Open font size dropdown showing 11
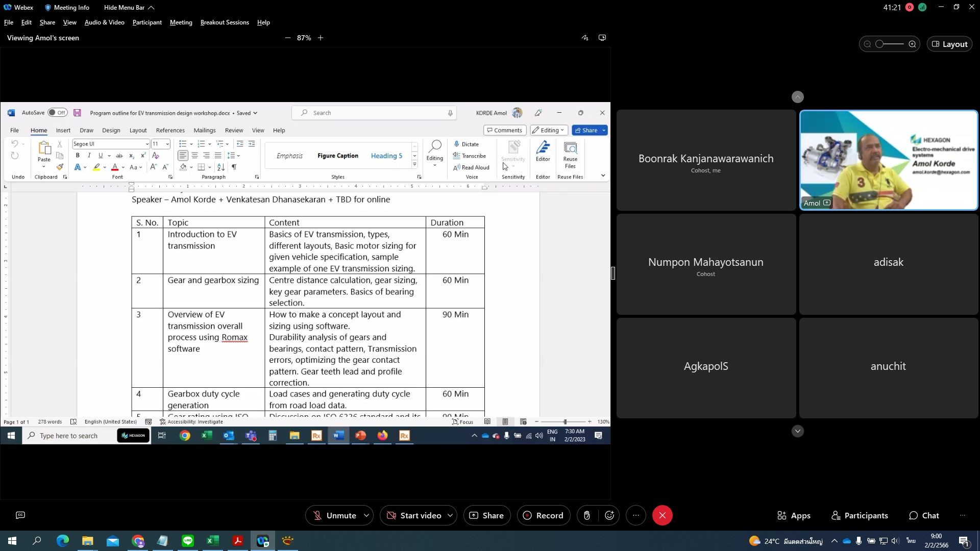980x551 pixels. (x=167, y=144)
